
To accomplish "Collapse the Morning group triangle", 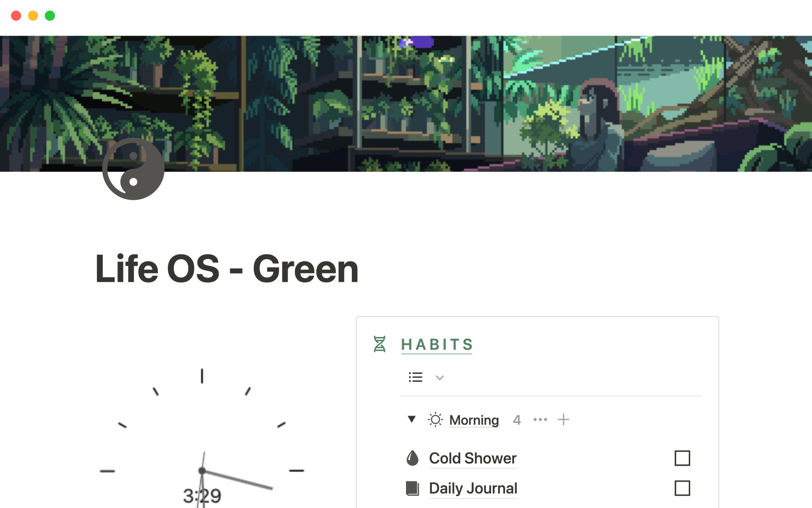I will 411,419.
